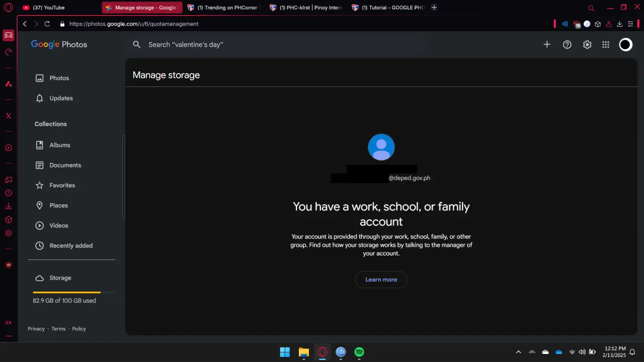Open the Help question mark icon
The width and height of the screenshot is (644, 362).
[x=567, y=45]
